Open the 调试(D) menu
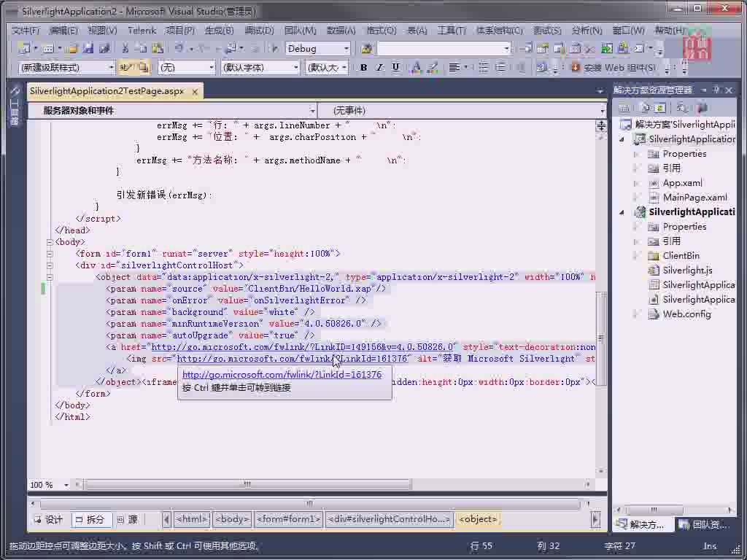The height and width of the screenshot is (560, 747). click(259, 31)
